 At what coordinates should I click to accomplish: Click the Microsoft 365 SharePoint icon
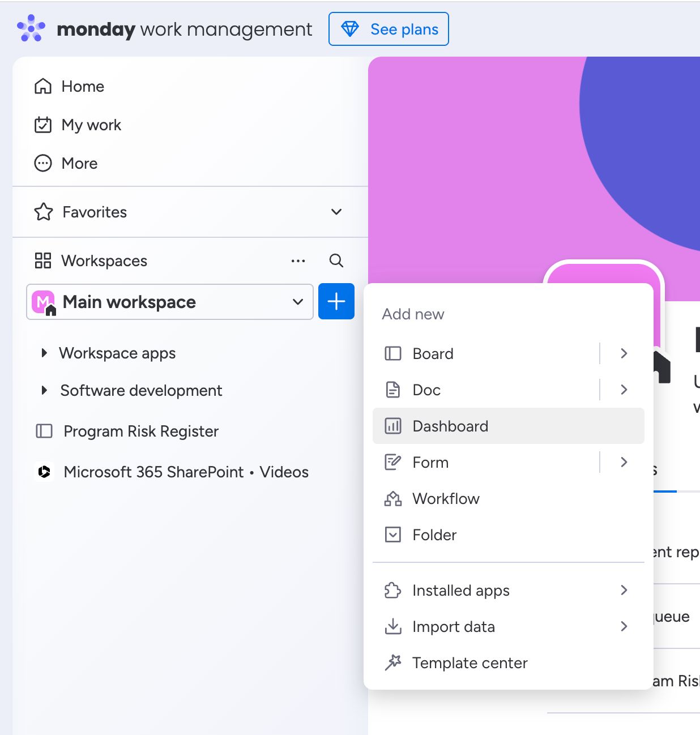pyautogui.click(x=44, y=472)
